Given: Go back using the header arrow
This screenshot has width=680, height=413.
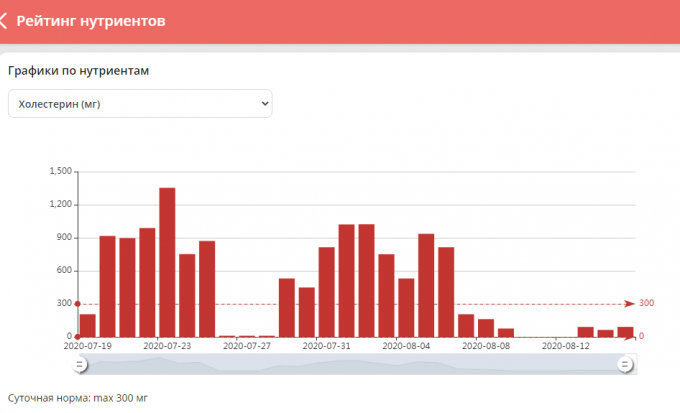Looking at the screenshot, I should click(x=5, y=21).
